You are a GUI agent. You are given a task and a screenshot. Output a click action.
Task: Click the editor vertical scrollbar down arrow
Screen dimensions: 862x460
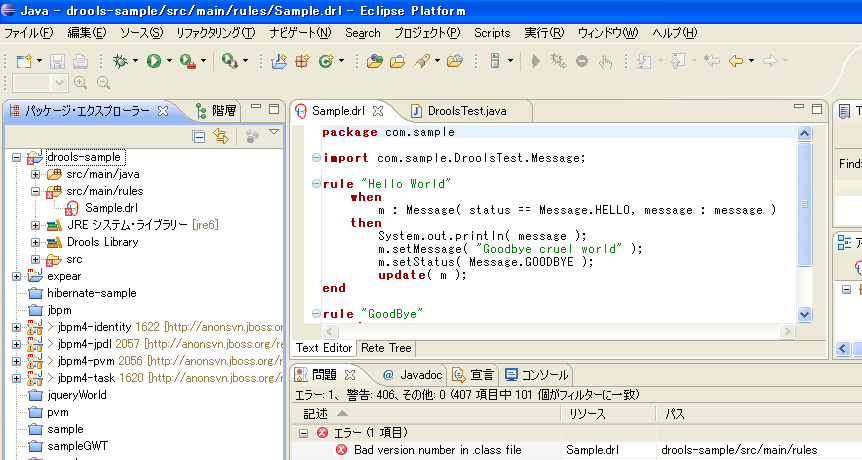click(x=805, y=314)
